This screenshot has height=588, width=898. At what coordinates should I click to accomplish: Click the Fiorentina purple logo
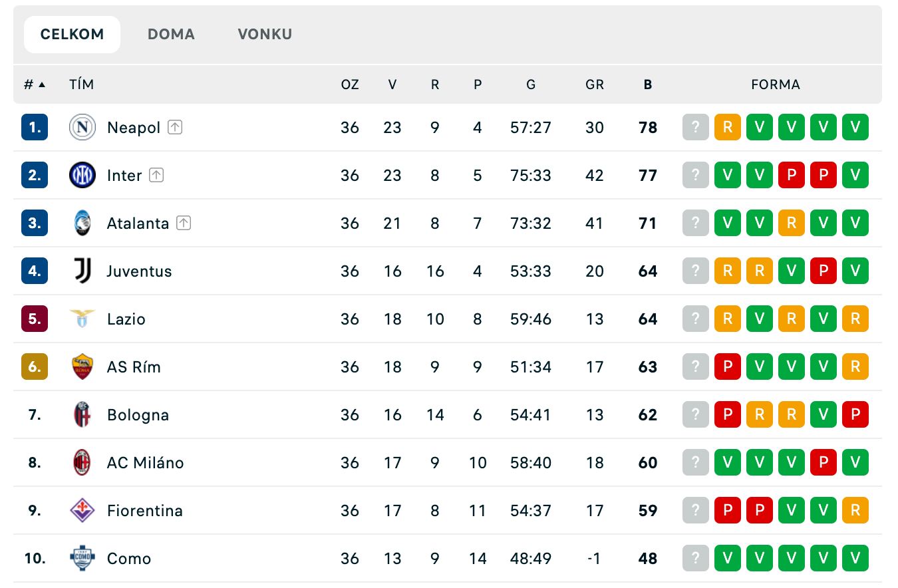[82, 511]
